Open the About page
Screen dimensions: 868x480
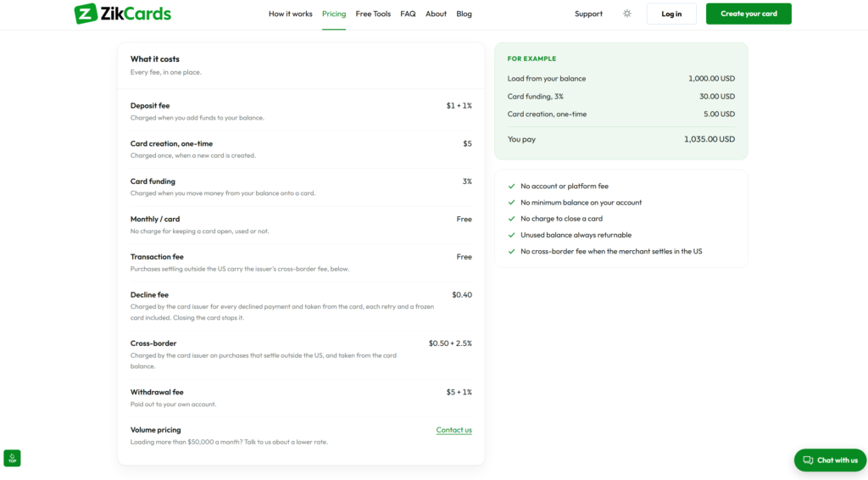tap(436, 14)
